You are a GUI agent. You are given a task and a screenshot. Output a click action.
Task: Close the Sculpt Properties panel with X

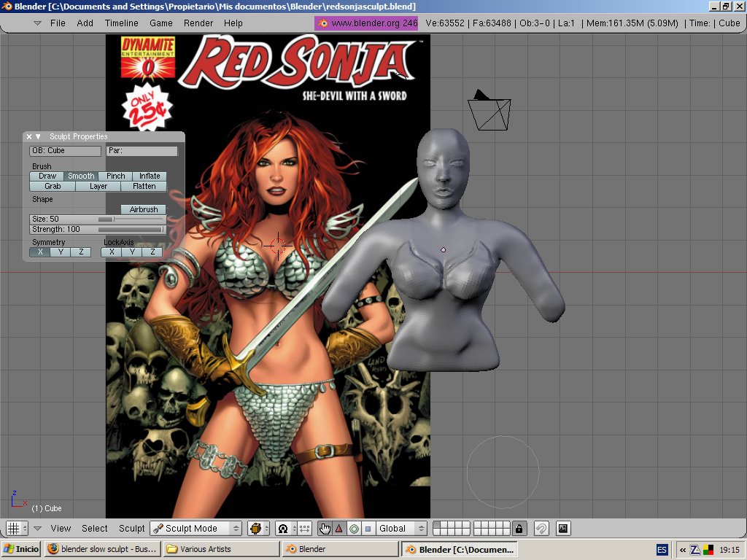[x=29, y=136]
